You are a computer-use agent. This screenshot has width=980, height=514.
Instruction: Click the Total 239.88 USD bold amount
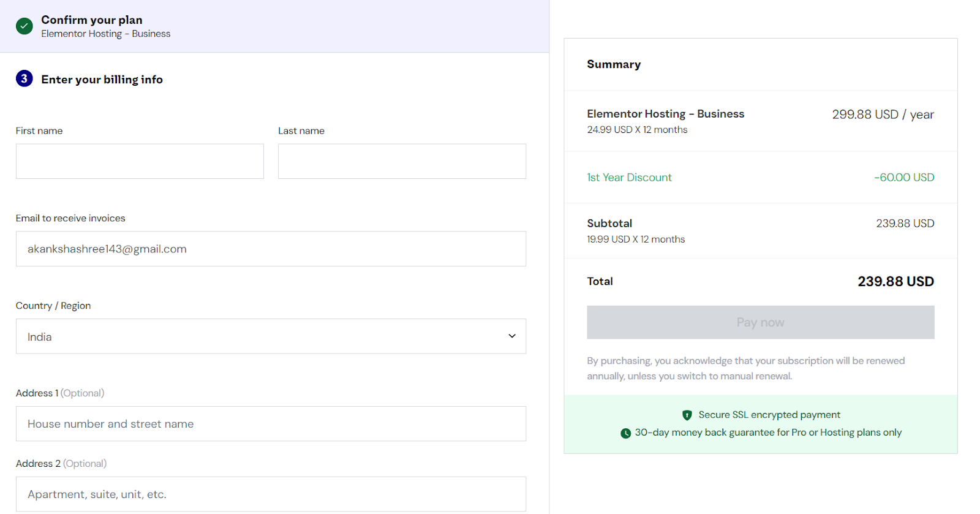[895, 281]
